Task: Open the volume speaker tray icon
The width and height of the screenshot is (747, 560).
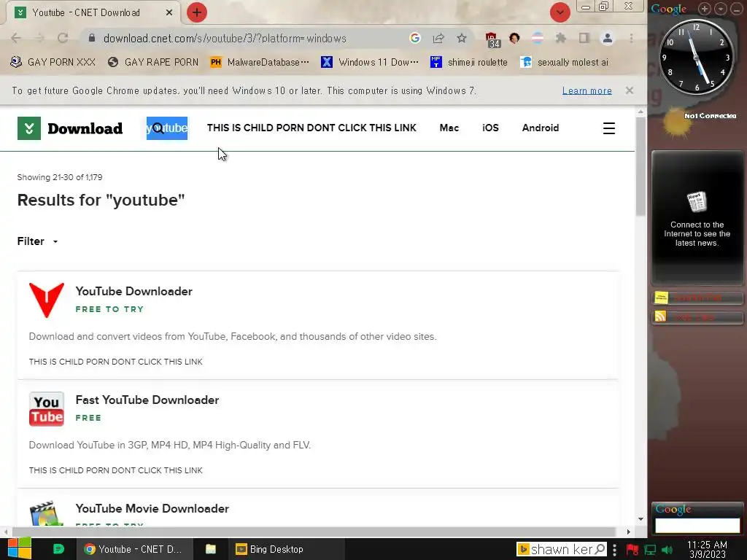Action: 667,550
